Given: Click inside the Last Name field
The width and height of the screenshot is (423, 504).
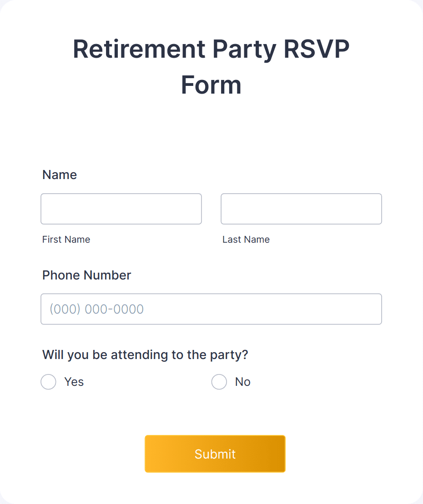Looking at the screenshot, I should point(301,209).
